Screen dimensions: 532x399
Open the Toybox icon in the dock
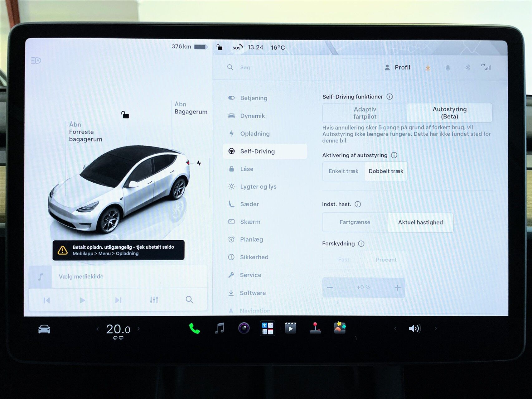point(340,328)
